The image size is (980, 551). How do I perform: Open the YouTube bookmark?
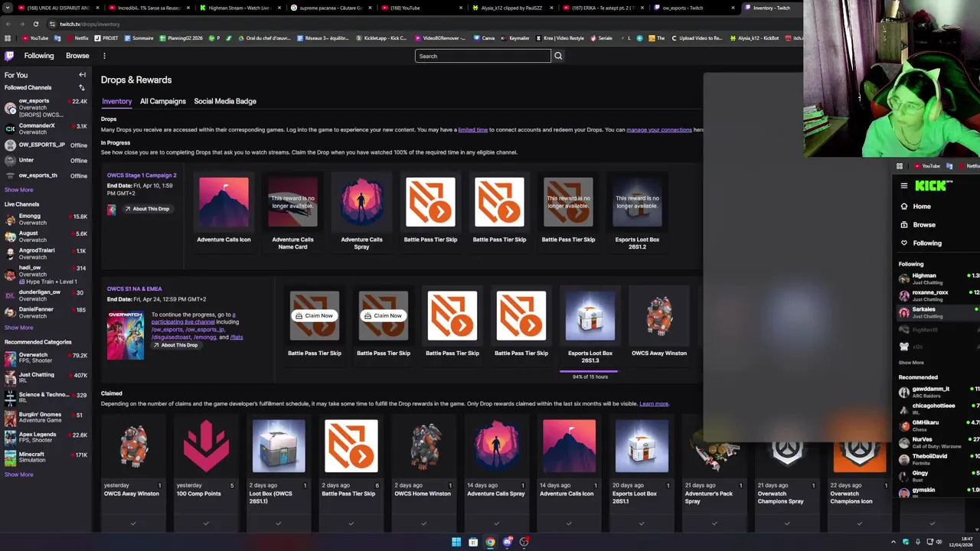pos(35,38)
